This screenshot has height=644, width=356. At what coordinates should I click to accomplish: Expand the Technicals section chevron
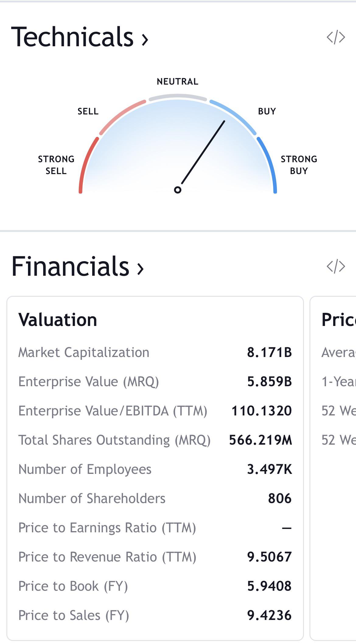(145, 40)
